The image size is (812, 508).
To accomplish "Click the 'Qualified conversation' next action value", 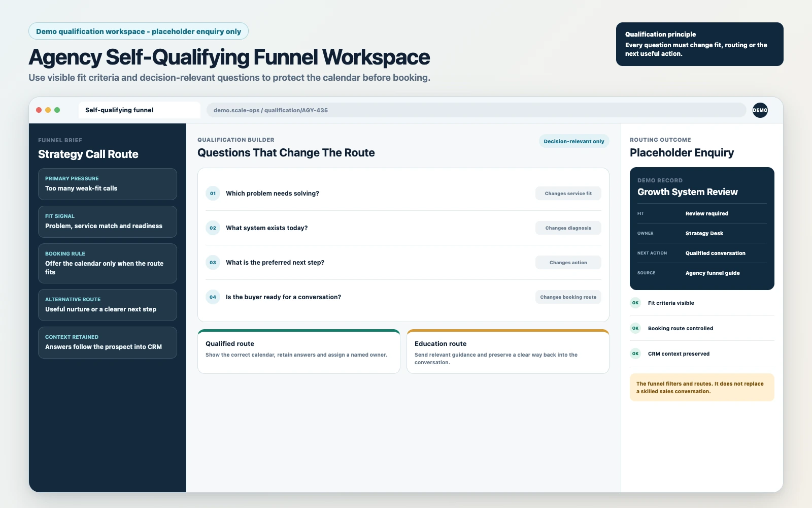I will click(x=716, y=253).
